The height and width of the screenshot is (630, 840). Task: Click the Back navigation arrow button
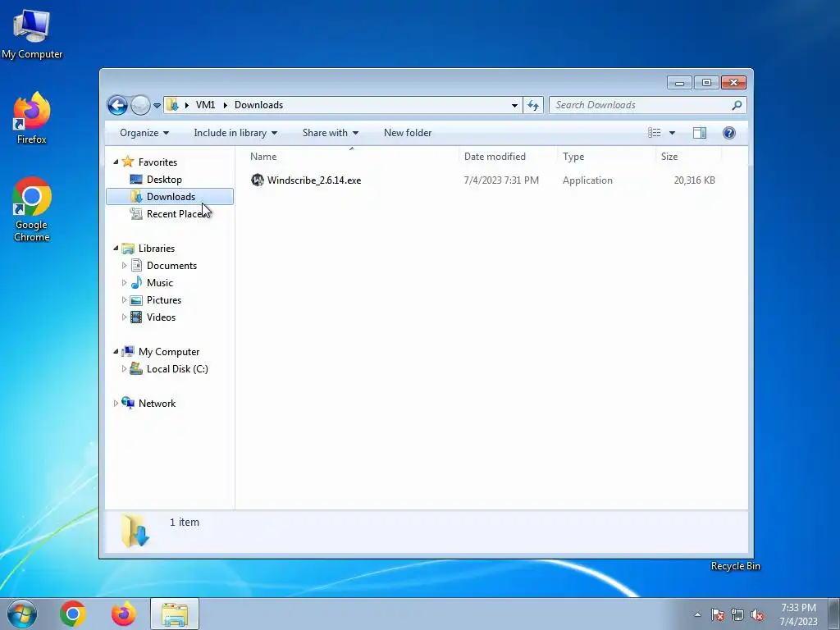coord(117,105)
